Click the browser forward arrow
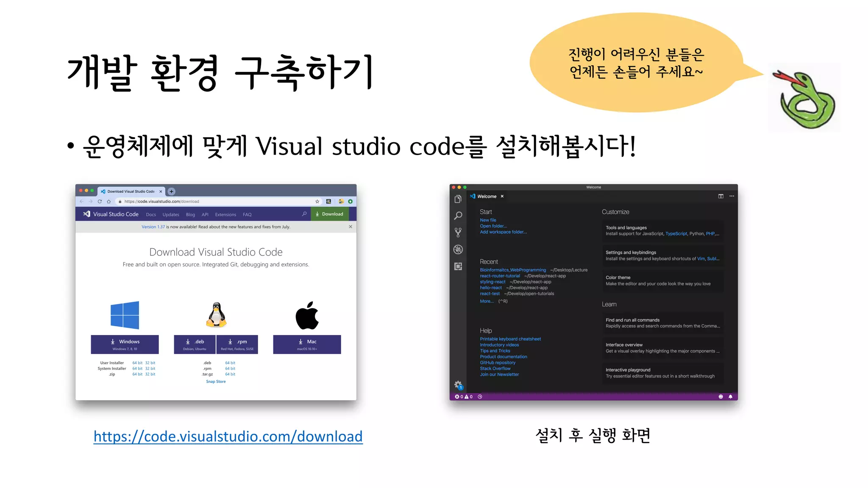Screen dimensions: 868x488 (x=90, y=201)
